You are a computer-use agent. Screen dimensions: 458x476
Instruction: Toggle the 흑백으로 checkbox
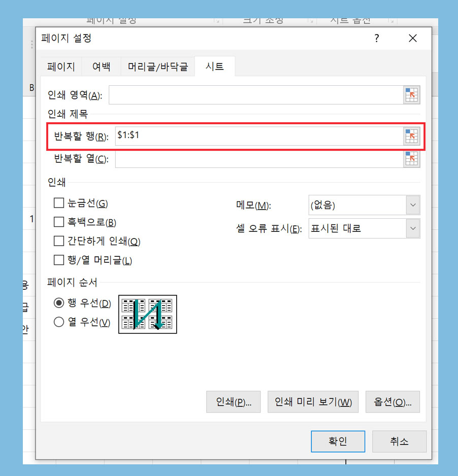point(58,222)
